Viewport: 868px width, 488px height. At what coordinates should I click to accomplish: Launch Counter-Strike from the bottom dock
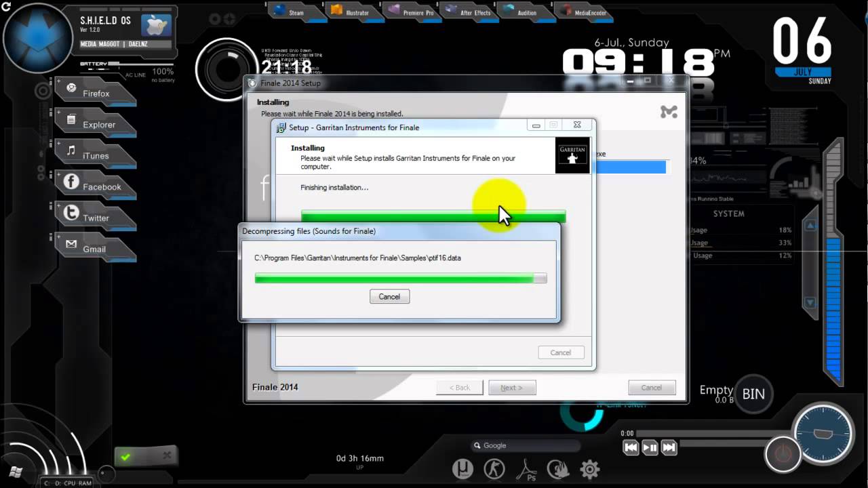(494, 469)
